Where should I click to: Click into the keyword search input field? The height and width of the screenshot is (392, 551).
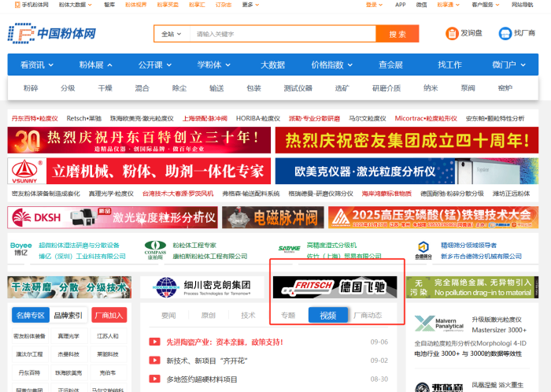[x=282, y=34]
